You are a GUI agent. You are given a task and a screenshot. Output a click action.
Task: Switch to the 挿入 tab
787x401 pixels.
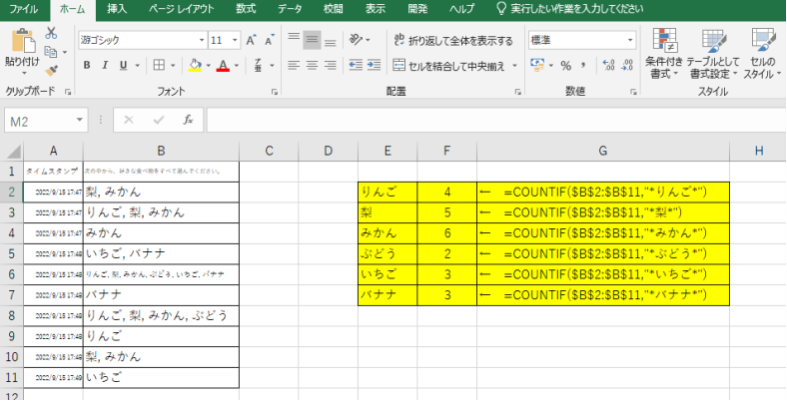pyautogui.click(x=117, y=10)
